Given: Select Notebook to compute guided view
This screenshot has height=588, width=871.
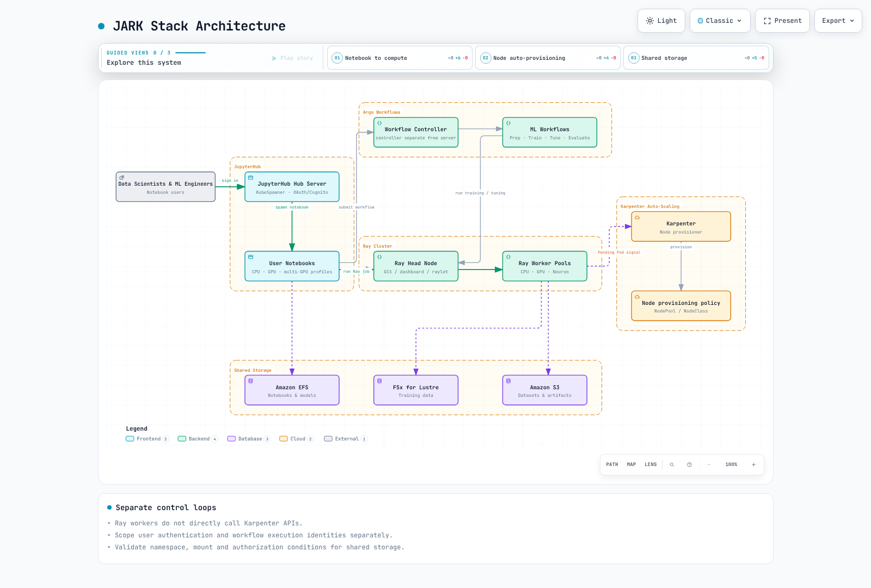Looking at the screenshot, I should 400,58.
